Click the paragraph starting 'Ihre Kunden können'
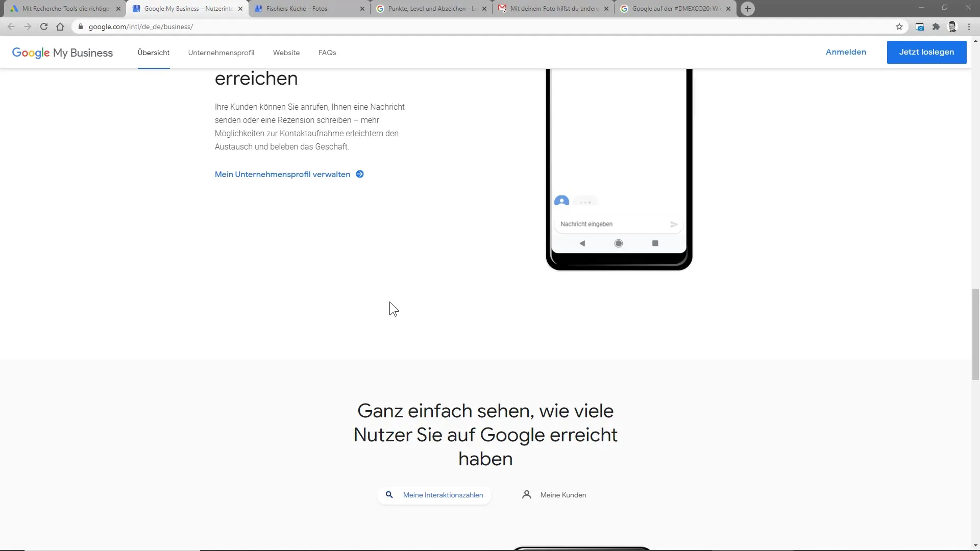980x551 pixels. point(310,127)
